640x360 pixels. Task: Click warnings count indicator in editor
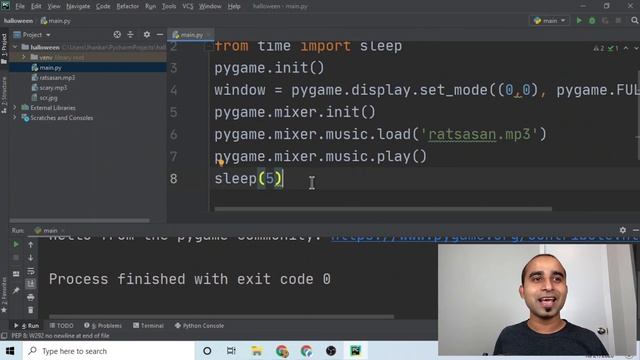click(599, 49)
